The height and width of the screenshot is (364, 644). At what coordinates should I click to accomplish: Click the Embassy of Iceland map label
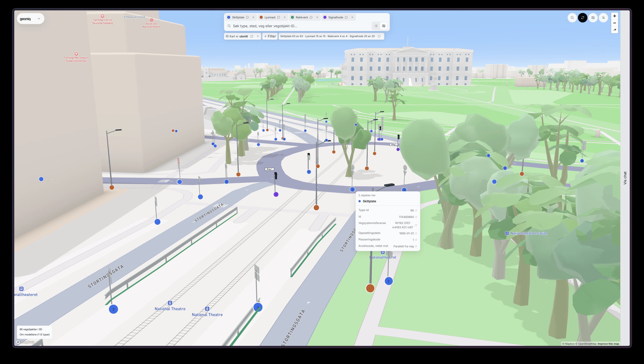(x=134, y=17)
